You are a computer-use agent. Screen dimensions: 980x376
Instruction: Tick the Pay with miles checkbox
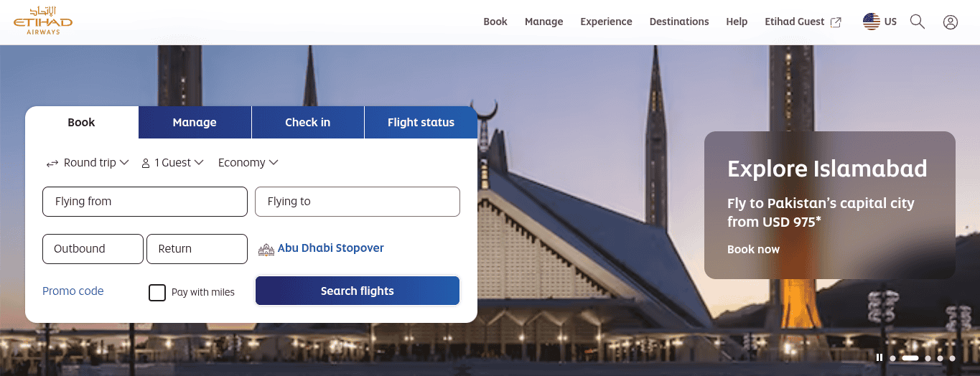coord(157,292)
